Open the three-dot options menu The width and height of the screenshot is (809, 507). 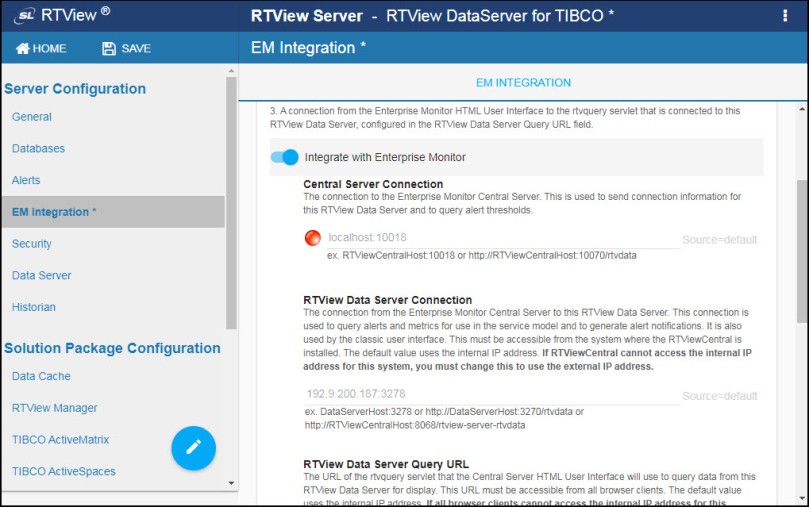785,15
